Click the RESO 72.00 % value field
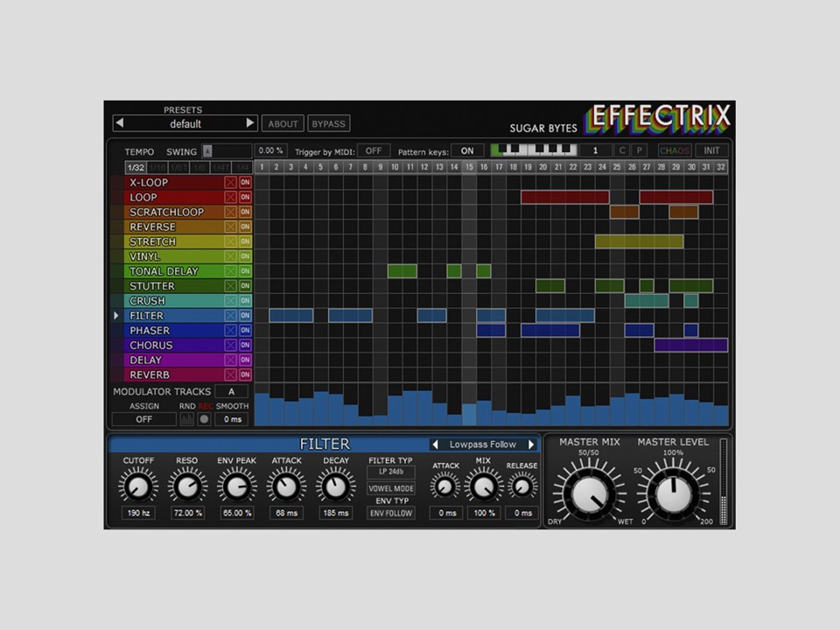Screen dimensions: 840x630 point(187,514)
